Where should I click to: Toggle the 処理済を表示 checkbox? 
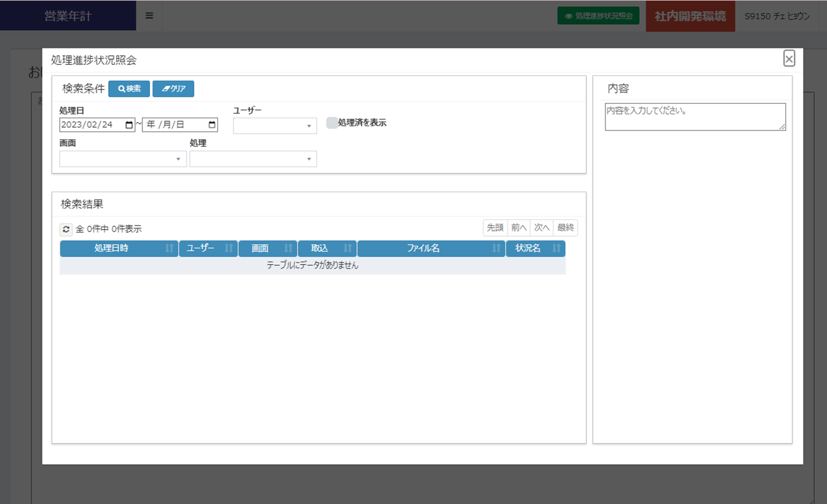click(x=332, y=123)
